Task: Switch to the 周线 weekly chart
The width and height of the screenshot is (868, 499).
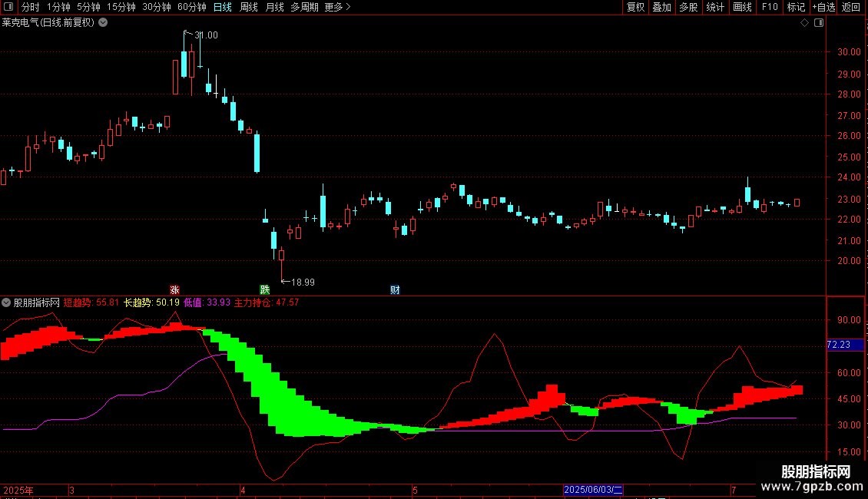Action: 249,7
